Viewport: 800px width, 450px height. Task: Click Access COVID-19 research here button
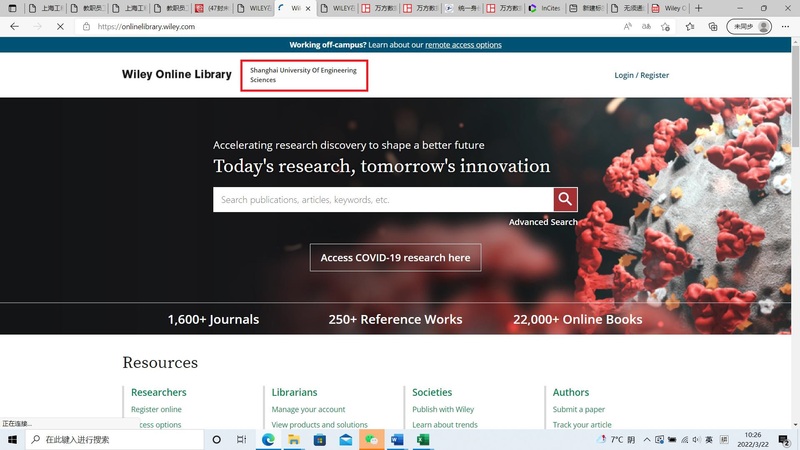tap(395, 258)
